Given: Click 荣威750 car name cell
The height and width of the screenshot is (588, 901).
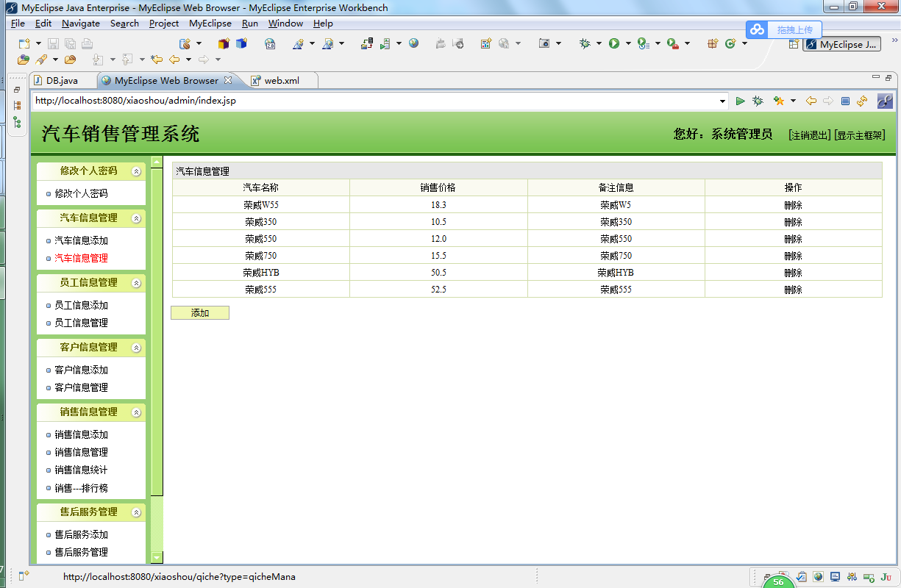Looking at the screenshot, I should pos(261,256).
